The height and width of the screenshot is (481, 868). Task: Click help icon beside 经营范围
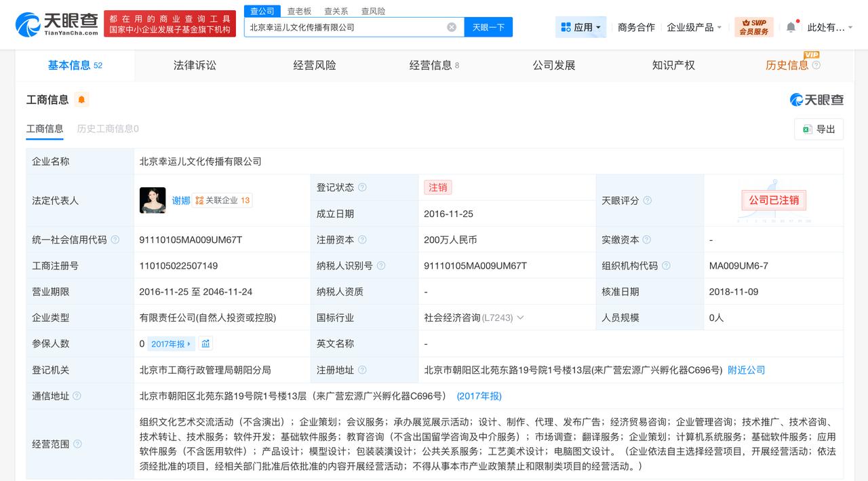tap(77, 444)
